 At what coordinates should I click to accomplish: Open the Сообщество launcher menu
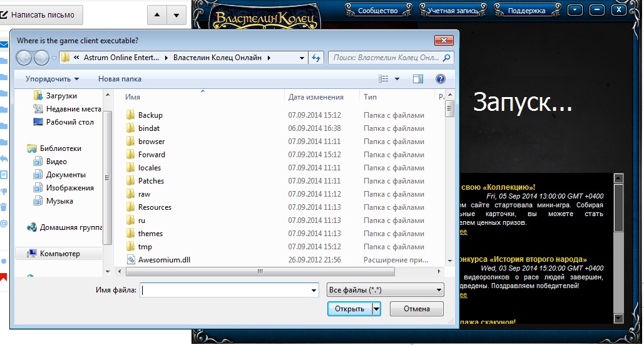[x=377, y=10]
